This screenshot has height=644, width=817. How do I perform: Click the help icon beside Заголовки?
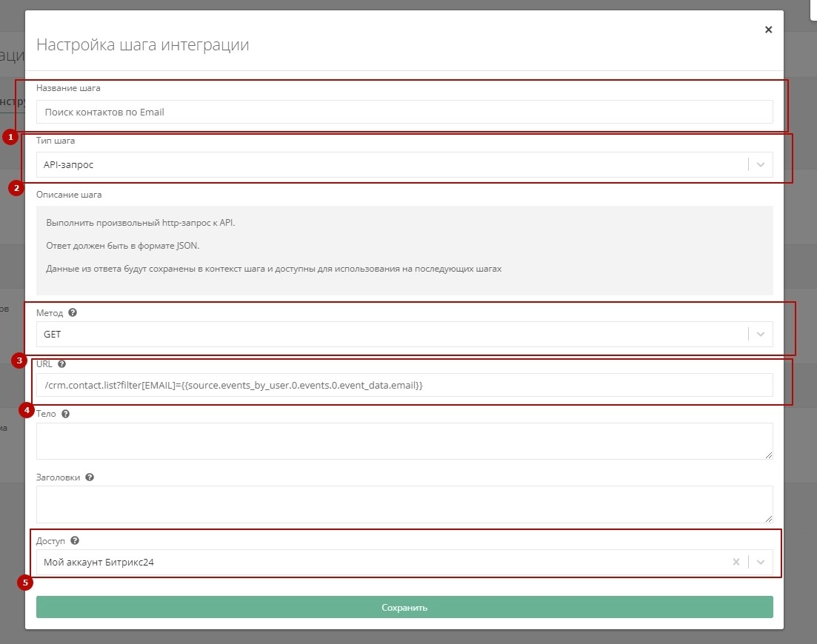click(x=89, y=477)
